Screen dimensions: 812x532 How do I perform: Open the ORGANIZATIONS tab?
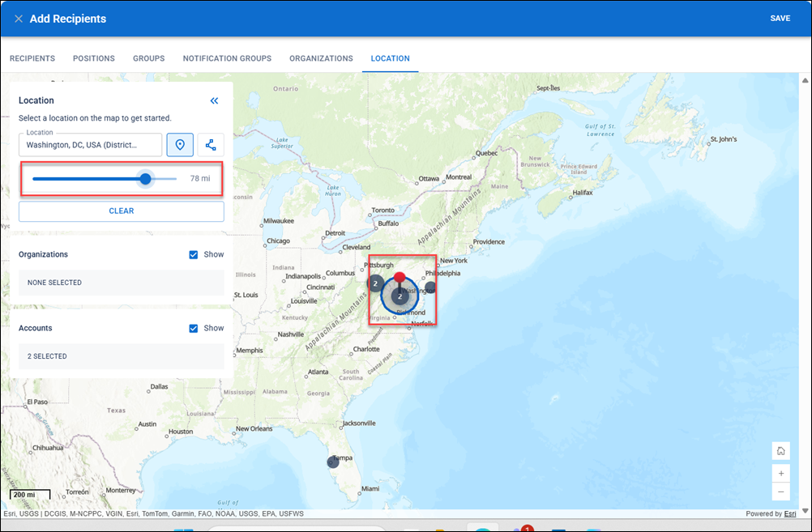tap(321, 58)
